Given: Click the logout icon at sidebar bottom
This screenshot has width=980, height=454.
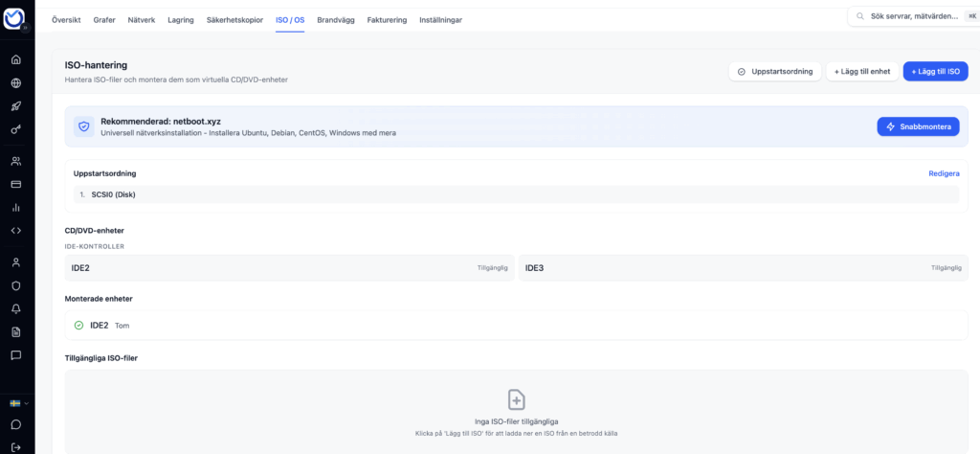Looking at the screenshot, I should pos(16,445).
